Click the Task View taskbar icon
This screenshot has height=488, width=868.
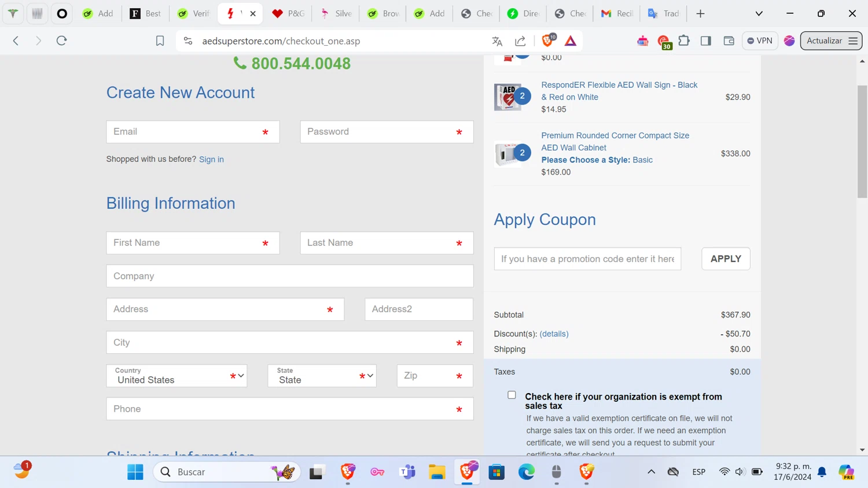(317, 472)
